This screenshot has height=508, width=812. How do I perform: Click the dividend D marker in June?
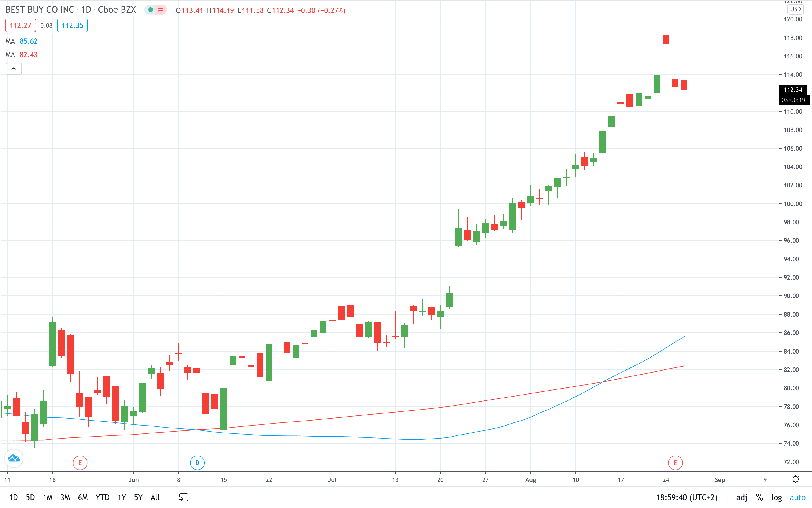point(197,463)
